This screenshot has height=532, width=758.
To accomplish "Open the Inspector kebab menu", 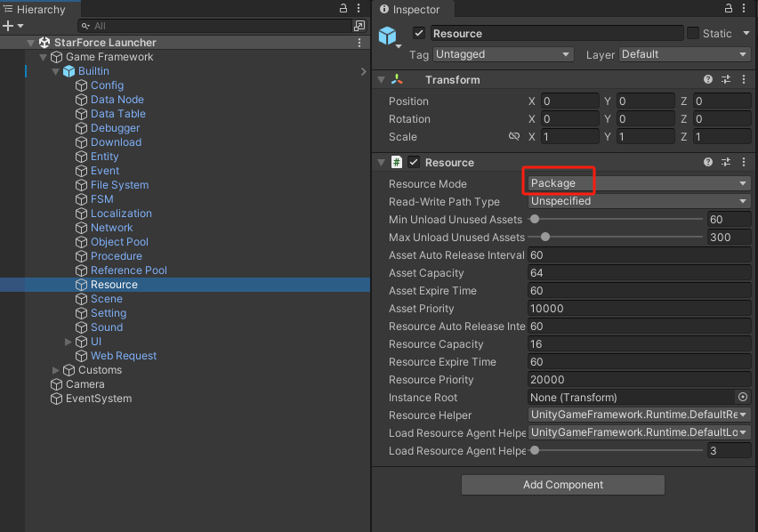I will point(745,9).
